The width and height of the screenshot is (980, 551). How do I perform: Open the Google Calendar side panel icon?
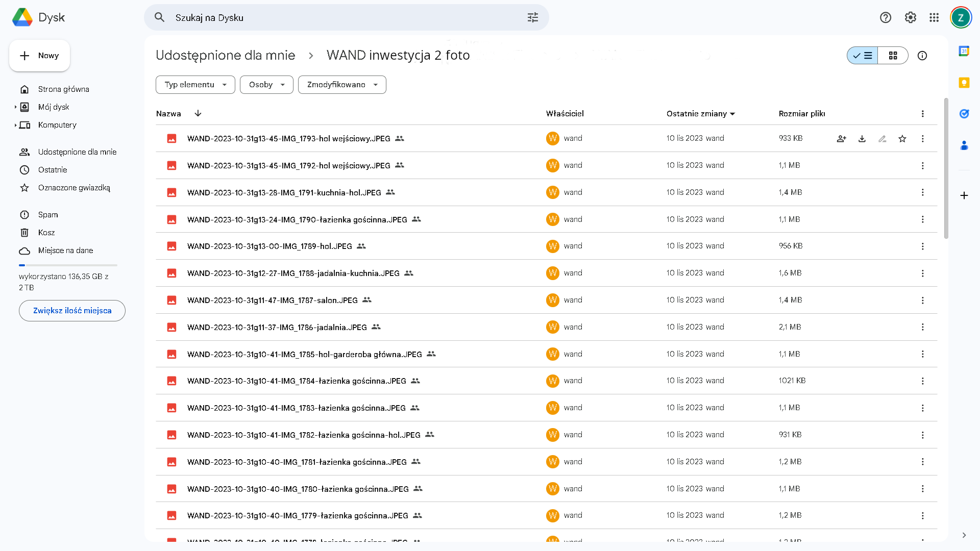pos(964,51)
